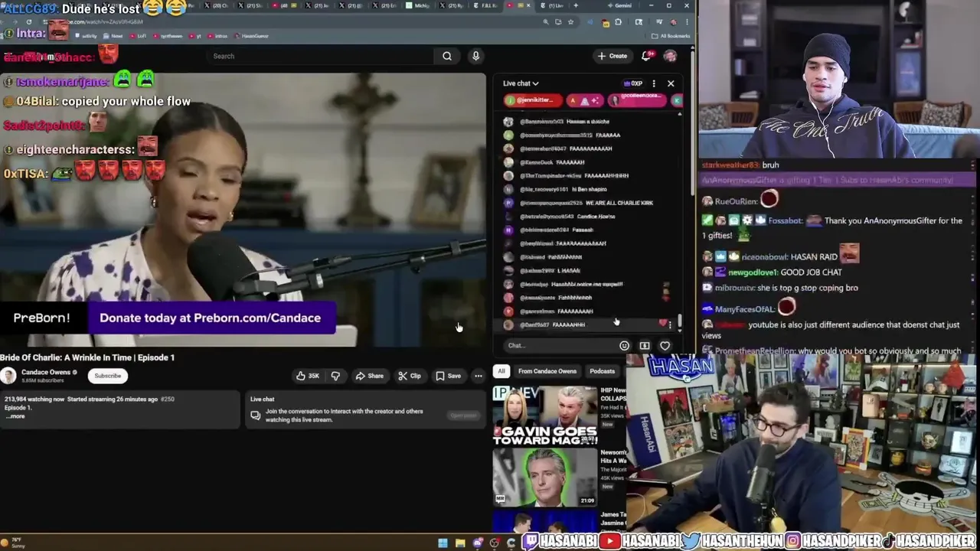980x551 pixels.
Task: Open YouTube notifications bell
Action: pos(648,56)
